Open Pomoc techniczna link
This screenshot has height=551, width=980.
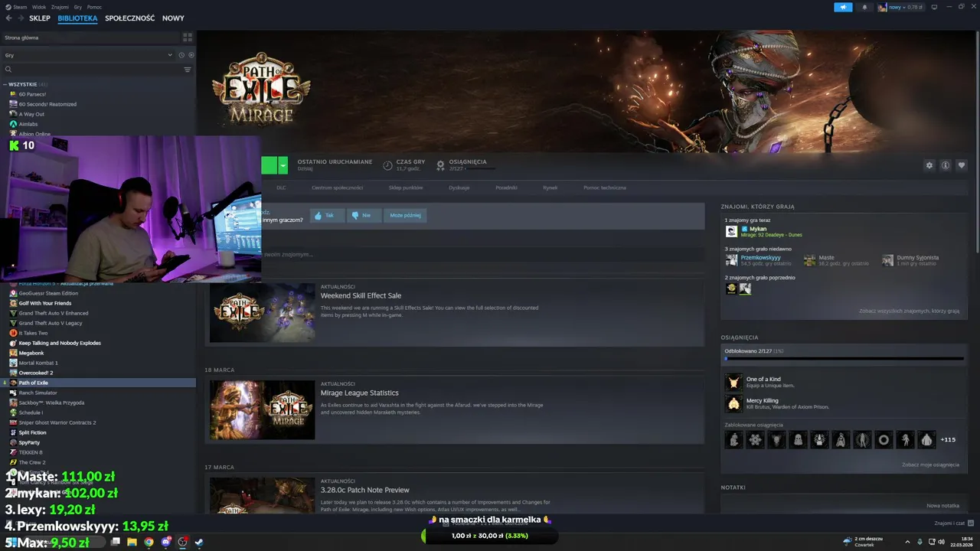pyautogui.click(x=604, y=187)
